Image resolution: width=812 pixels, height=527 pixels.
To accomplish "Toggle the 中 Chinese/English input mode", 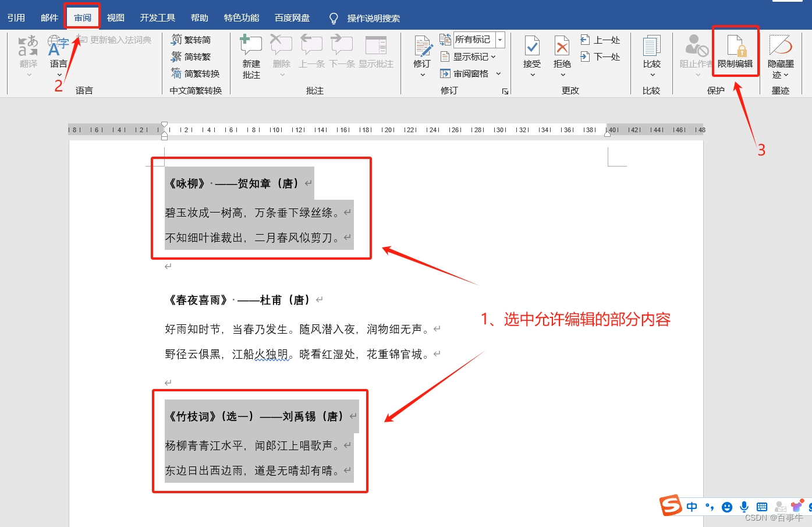I will pos(692,507).
